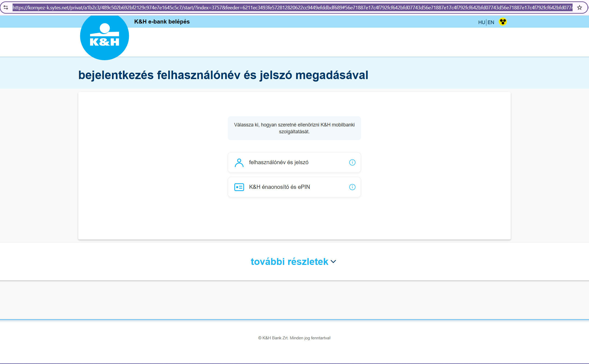Click the K&H e-bank belépés header title

click(162, 22)
